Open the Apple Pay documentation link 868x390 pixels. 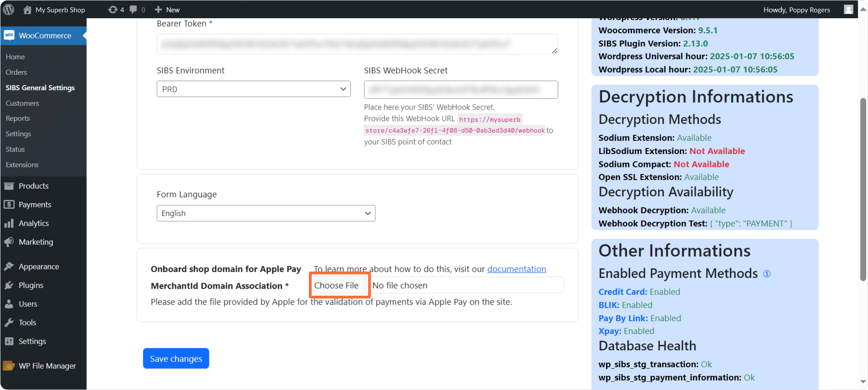pyautogui.click(x=516, y=269)
